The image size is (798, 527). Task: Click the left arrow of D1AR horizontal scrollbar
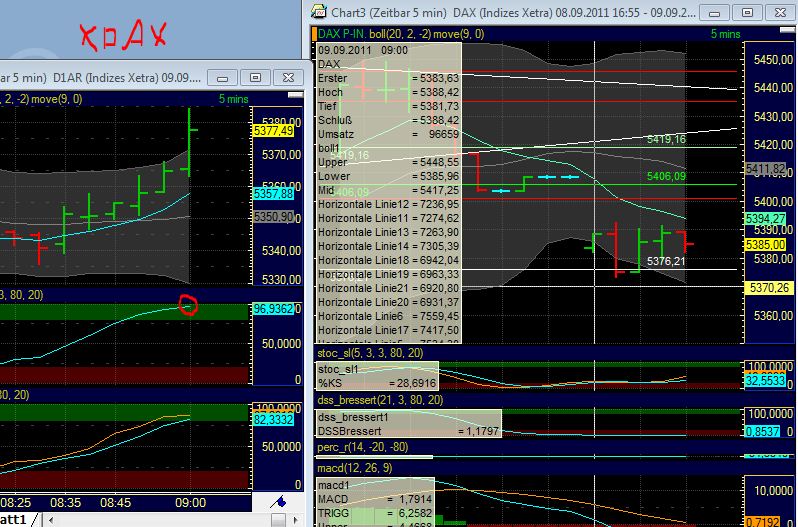pos(50,520)
